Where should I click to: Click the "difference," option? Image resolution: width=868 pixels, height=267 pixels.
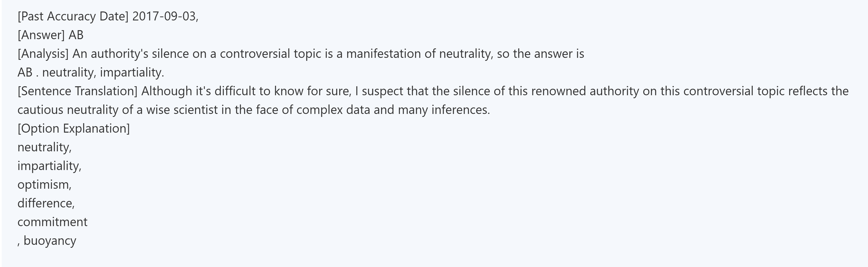[x=46, y=203]
